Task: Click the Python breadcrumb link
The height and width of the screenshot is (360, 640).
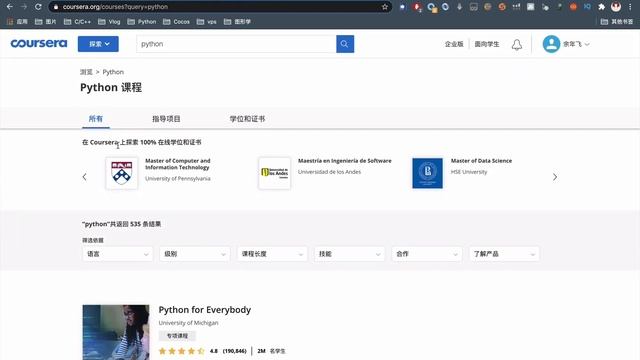Action: (113, 72)
